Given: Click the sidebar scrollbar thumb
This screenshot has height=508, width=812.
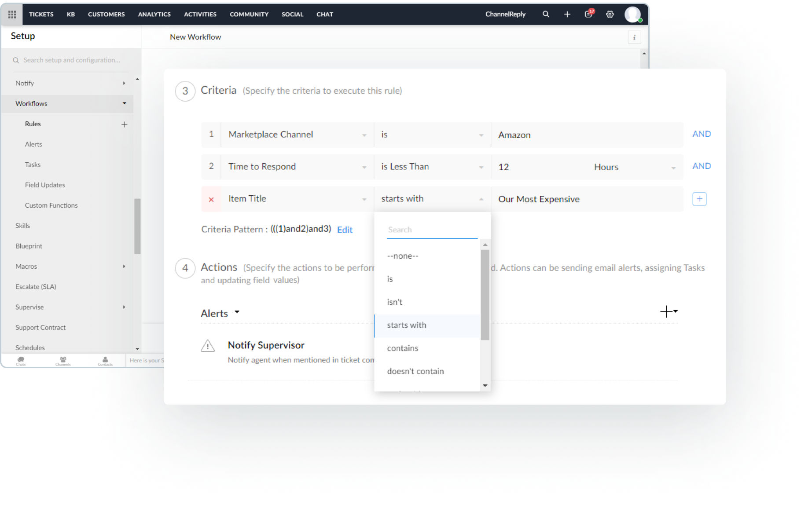Looking at the screenshot, I should coord(137,226).
